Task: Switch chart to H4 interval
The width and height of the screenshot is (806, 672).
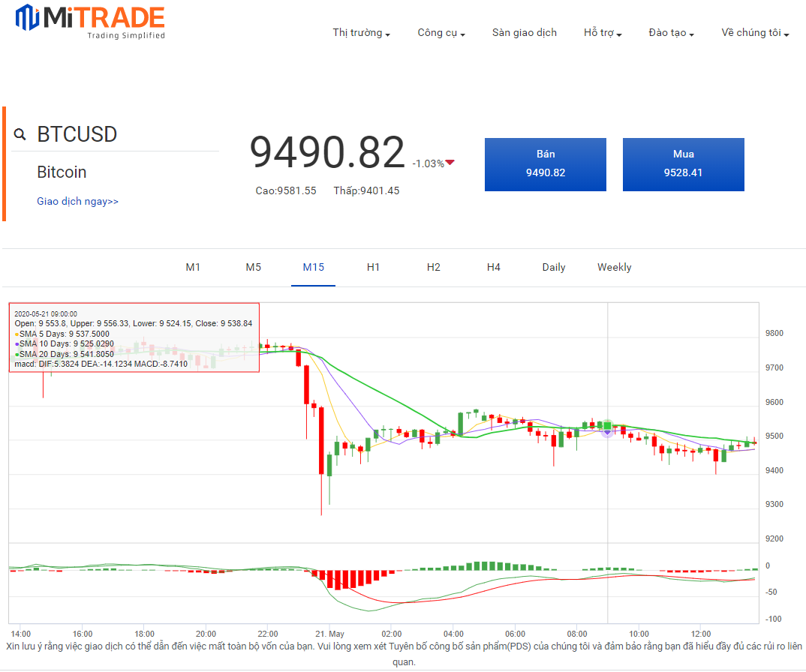Action: (x=493, y=268)
